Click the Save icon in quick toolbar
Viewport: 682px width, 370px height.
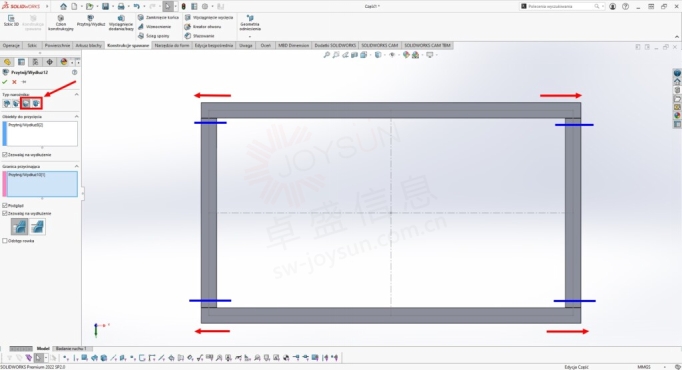tap(105, 6)
